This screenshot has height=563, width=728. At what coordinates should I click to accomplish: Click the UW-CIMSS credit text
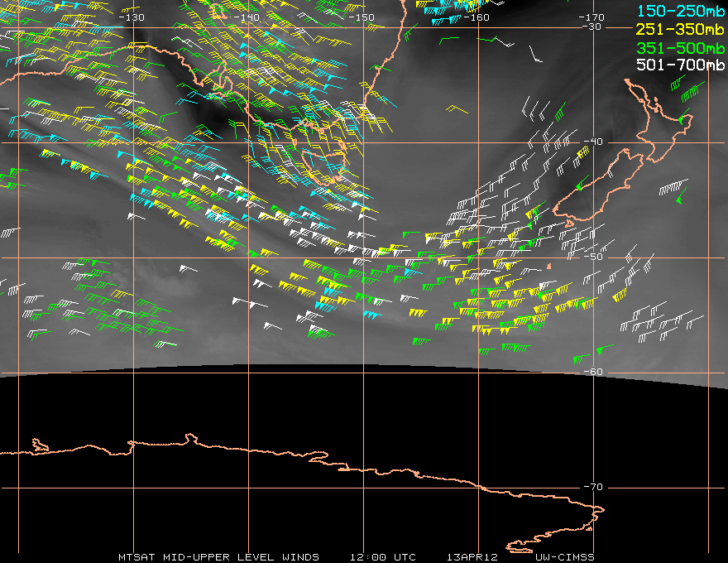click(564, 557)
